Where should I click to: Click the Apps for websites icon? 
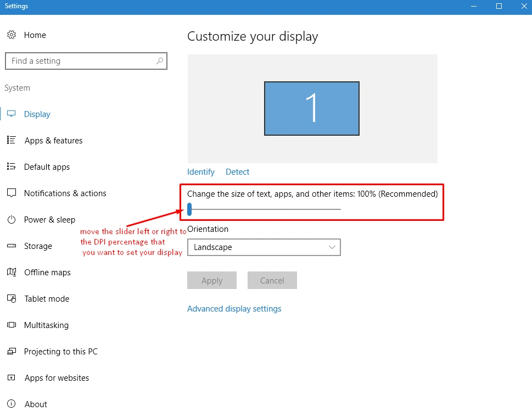[x=11, y=377]
